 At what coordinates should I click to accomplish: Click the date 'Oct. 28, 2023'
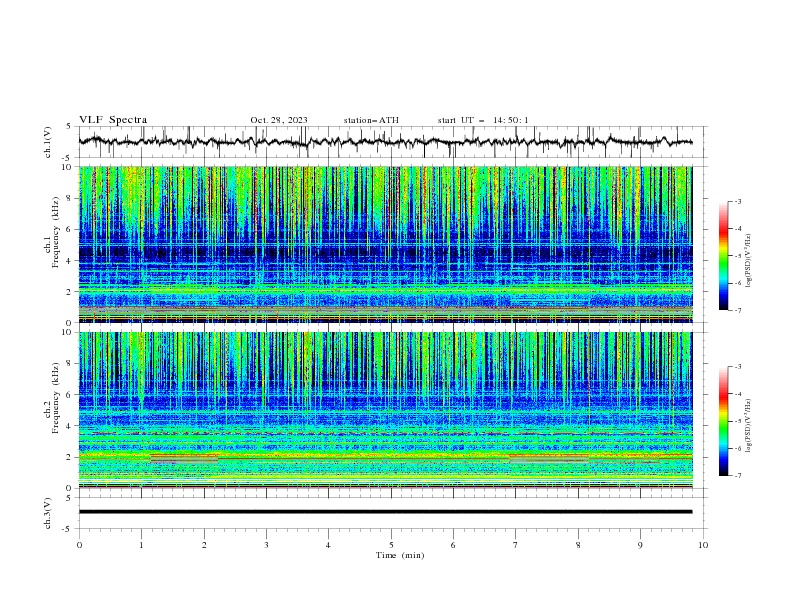(279, 120)
